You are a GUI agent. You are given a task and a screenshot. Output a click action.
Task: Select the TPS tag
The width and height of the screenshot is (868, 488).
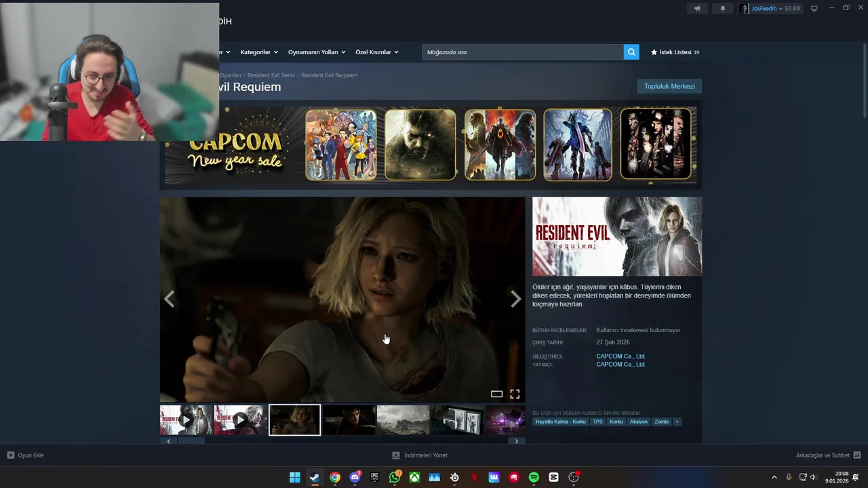click(x=597, y=422)
